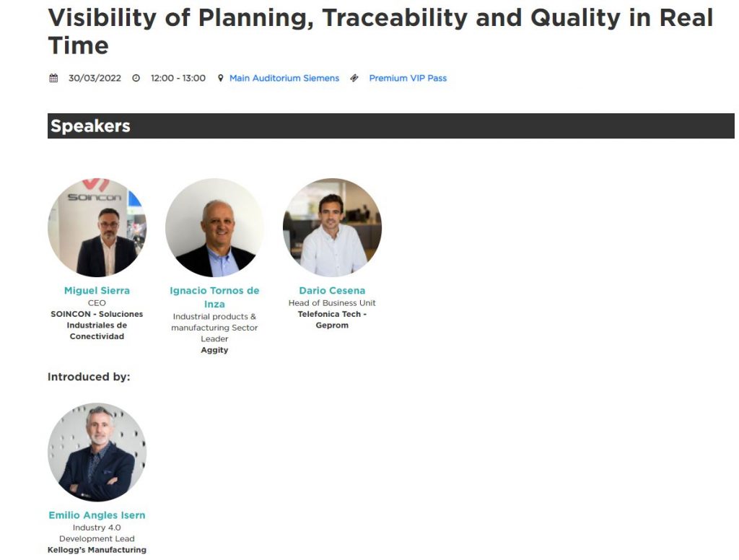
Task: Click the Telefonica Tech - Geprom company text
Action: (x=332, y=320)
